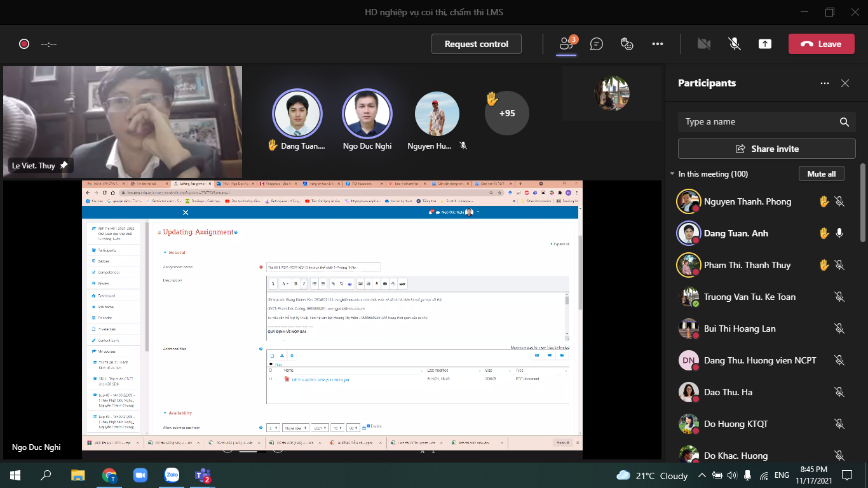The image size is (868, 488).
Task: Open More actions ellipsis in toolbar
Action: [657, 44]
